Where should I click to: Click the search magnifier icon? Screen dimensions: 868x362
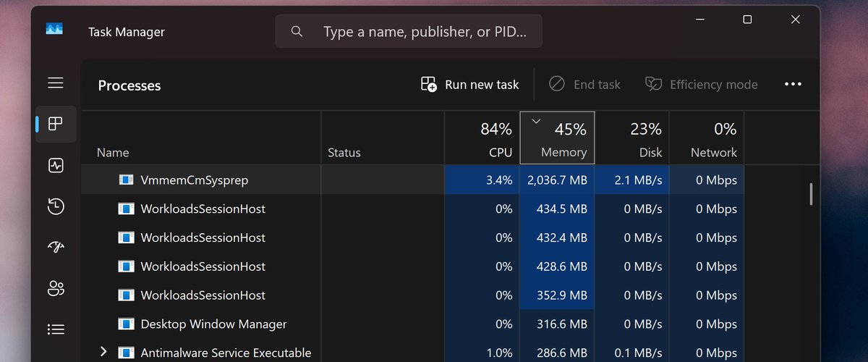pos(297,31)
